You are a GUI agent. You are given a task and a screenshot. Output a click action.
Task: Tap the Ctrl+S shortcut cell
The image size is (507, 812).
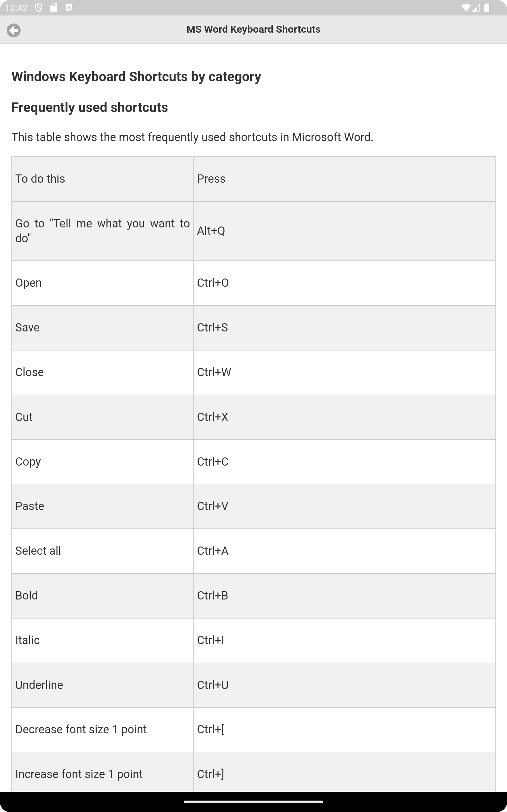[x=344, y=327]
